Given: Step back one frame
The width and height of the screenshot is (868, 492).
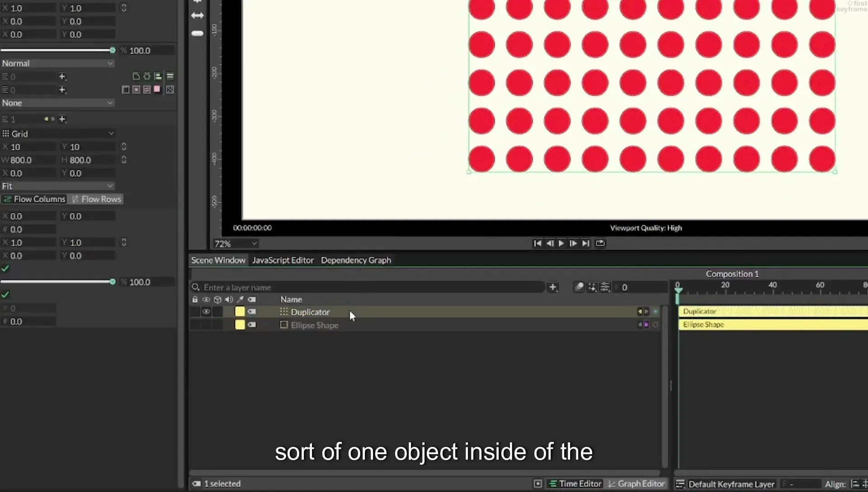Looking at the screenshot, I should tap(550, 243).
